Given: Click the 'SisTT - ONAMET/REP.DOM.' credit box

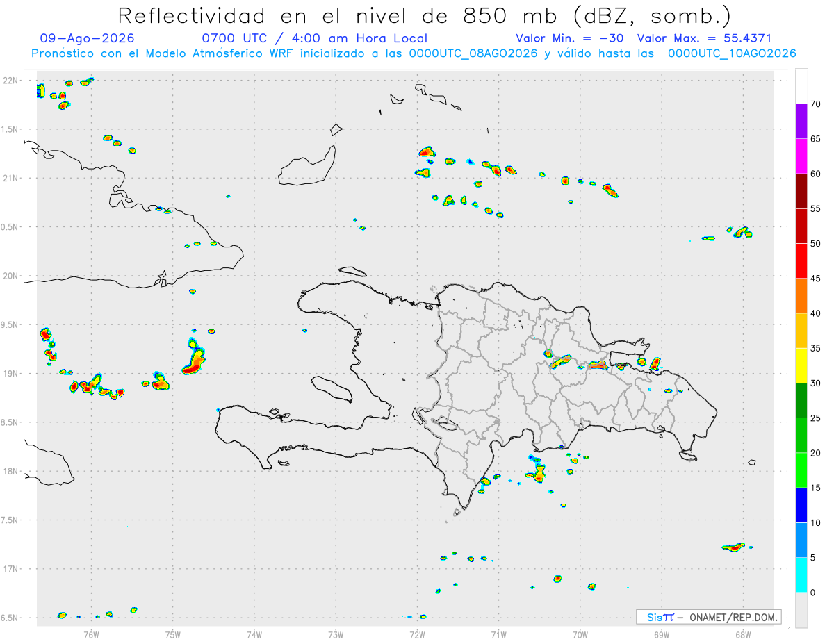Looking at the screenshot, I should tap(708, 617).
